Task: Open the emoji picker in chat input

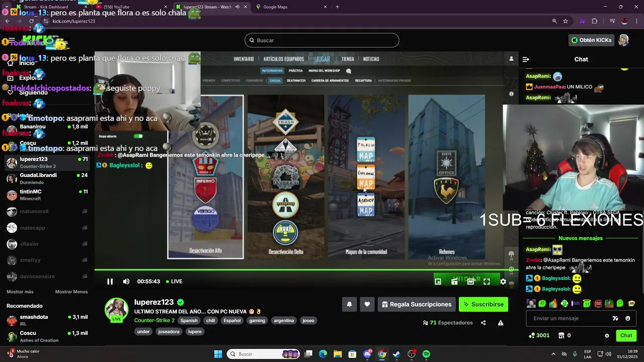Action: point(627,318)
